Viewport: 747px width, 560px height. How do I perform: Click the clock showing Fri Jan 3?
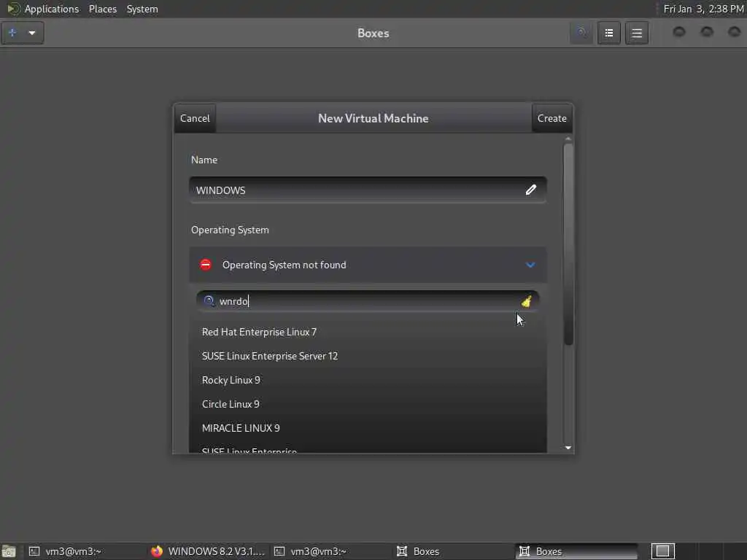point(703,9)
